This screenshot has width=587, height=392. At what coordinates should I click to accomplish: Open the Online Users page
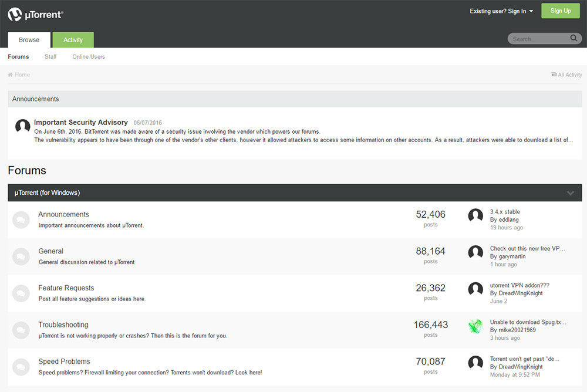coord(89,57)
